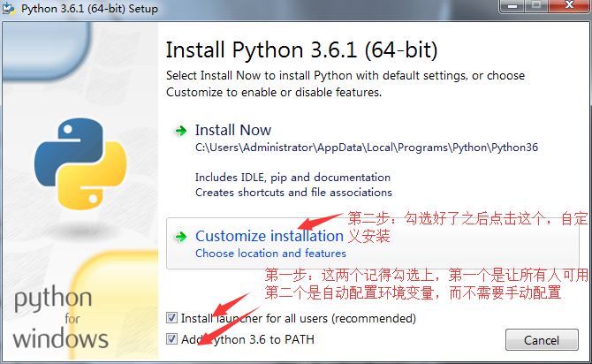Click the Python setup title bar icon
Viewport: 592px width, 364px height.
coord(9,8)
